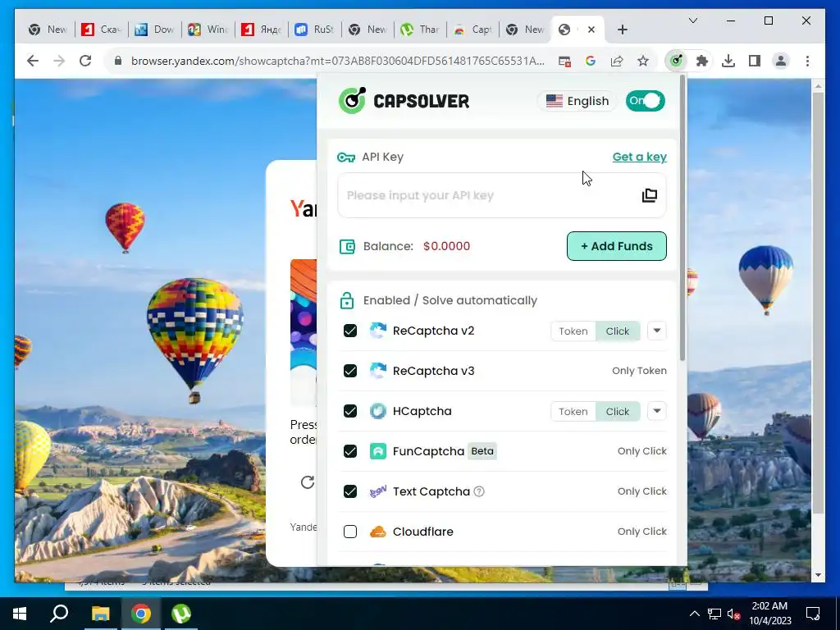Open a new browser tab
840x630 pixels.
[x=622, y=30]
